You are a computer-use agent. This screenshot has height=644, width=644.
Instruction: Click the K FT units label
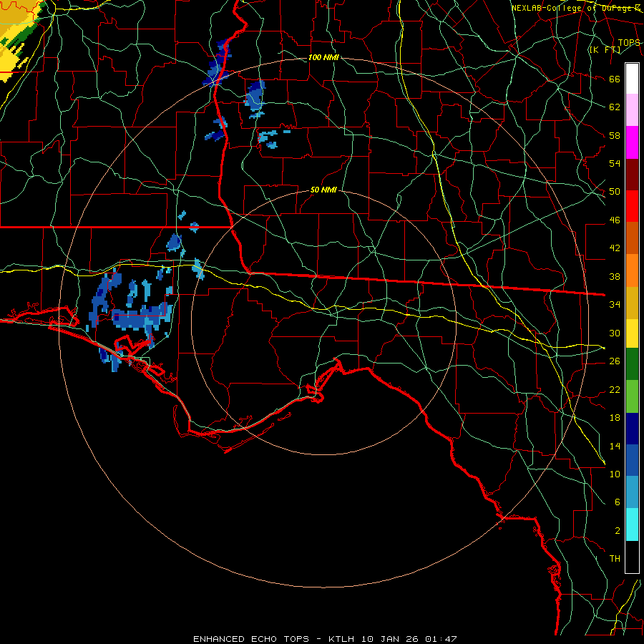605,50
